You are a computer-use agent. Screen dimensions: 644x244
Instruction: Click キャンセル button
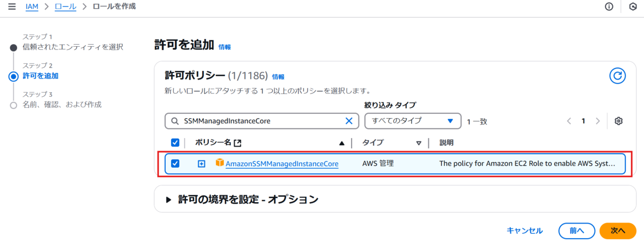(524, 231)
